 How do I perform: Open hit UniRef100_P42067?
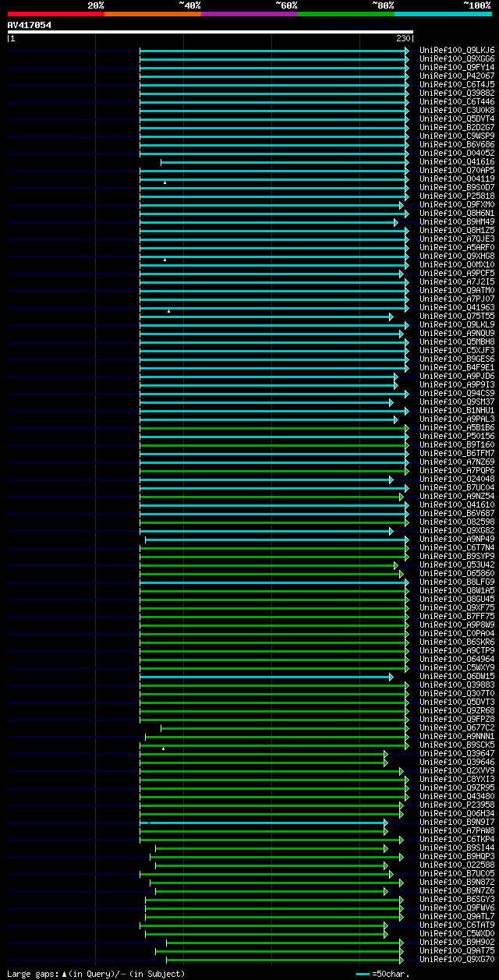(x=457, y=76)
